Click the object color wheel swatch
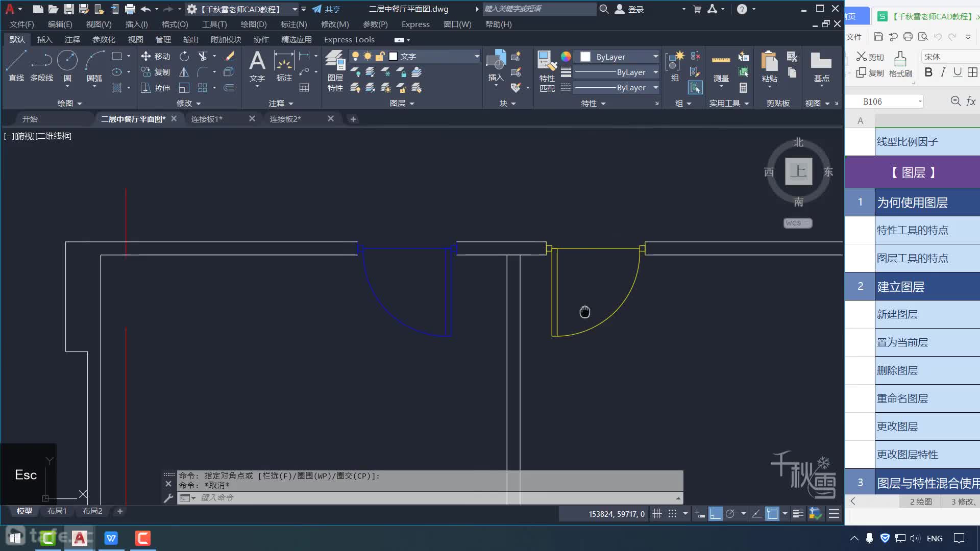The image size is (980, 551). 566,57
